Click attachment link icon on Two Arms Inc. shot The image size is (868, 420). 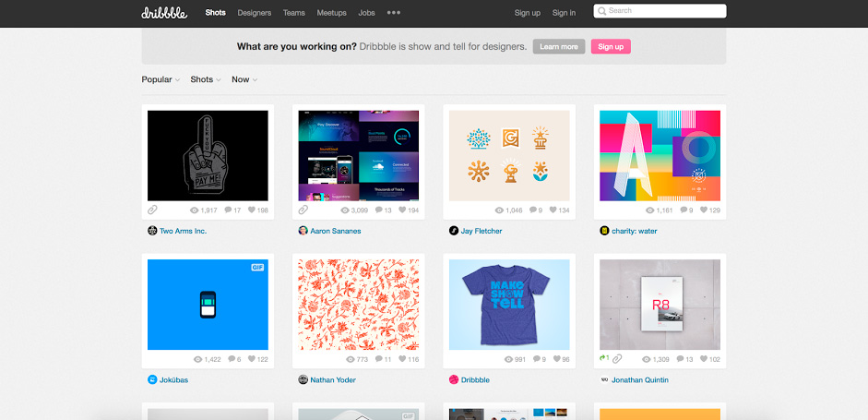(x=152, y=210)
